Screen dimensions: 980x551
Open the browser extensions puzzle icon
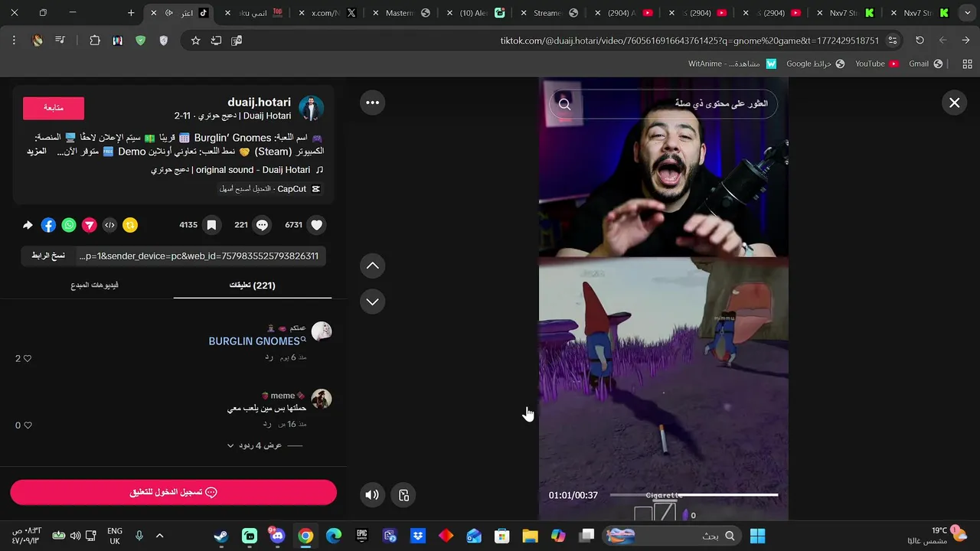[x=95, y=41]
